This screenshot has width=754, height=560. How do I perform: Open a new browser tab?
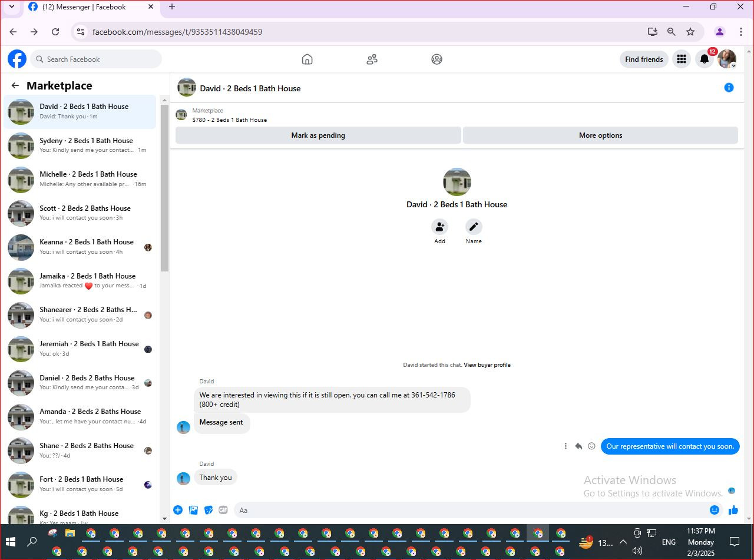click(x=172, y=7)
